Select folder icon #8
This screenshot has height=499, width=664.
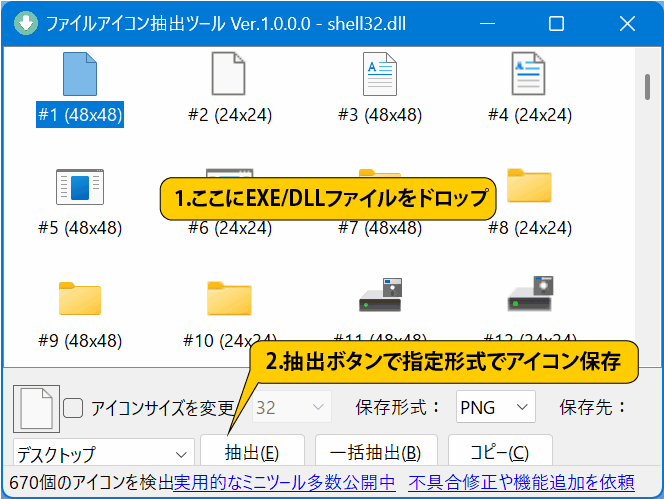(529, 186)
